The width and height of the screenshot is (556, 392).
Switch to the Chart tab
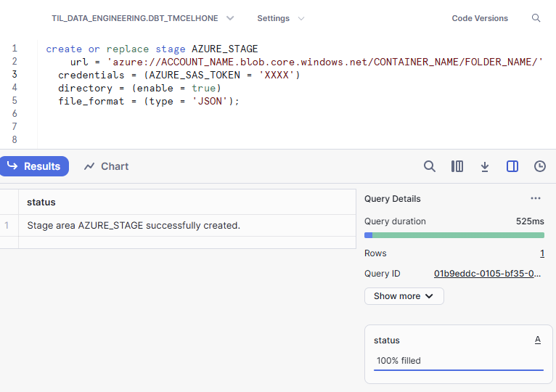coord(107,166)
